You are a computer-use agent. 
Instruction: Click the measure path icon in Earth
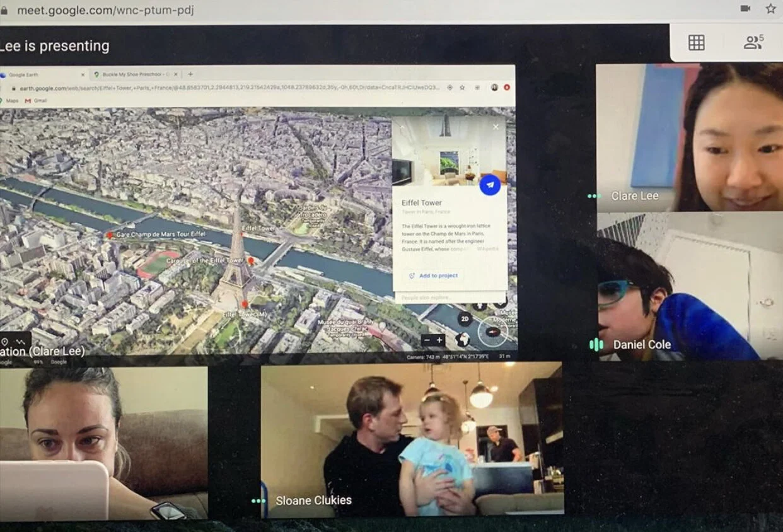click(x=21, y=342)
